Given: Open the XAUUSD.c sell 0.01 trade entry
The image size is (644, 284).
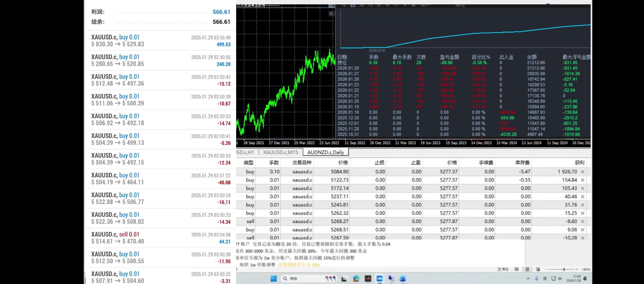Looking at the screenshot, I should (160, 238).
